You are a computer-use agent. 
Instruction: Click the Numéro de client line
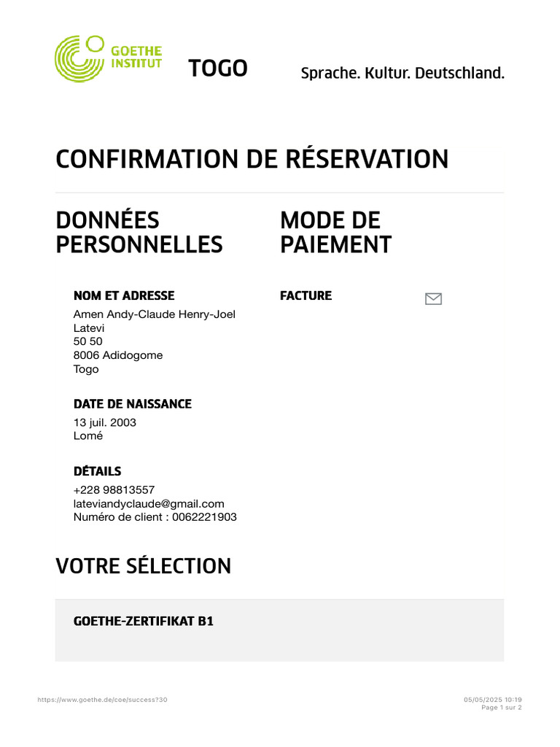click(x=155, y=517)
